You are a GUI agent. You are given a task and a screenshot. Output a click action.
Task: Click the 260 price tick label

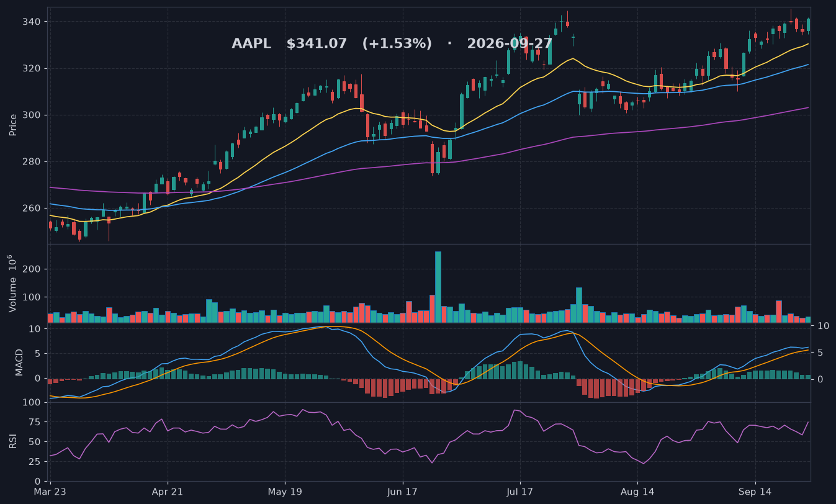pyautogui.click(x=31, y=208)
